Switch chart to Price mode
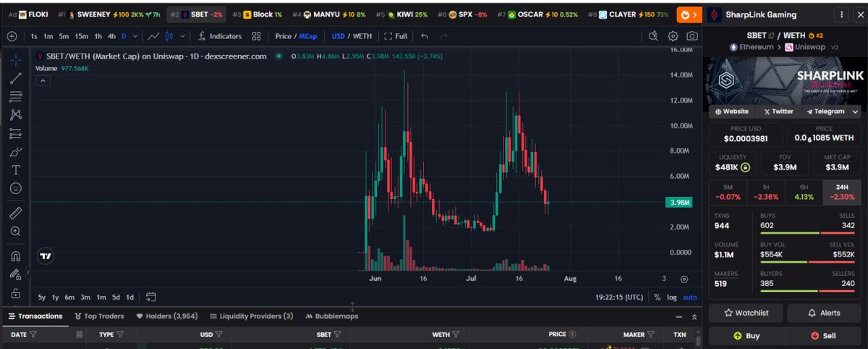 click(x=283, y=36)
